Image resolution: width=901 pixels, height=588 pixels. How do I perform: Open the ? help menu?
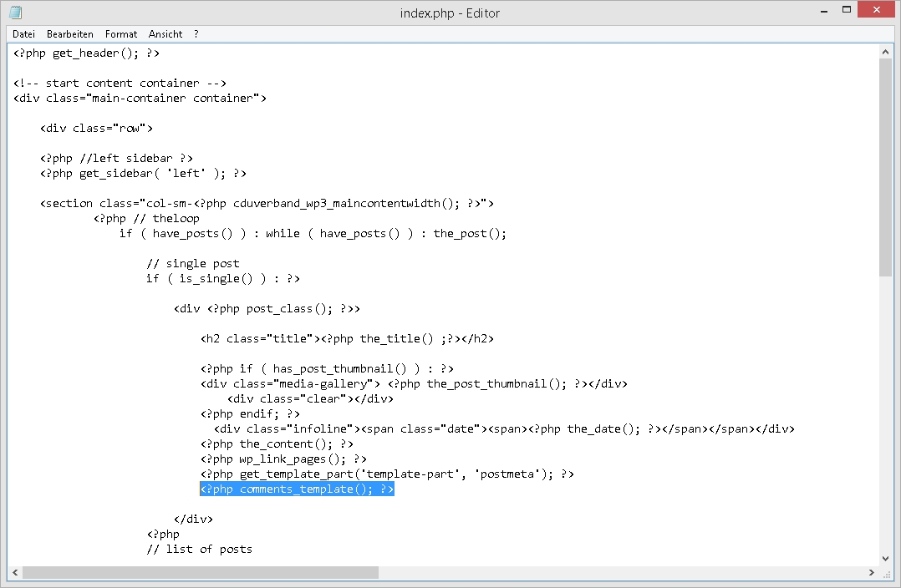pos(196,34)
